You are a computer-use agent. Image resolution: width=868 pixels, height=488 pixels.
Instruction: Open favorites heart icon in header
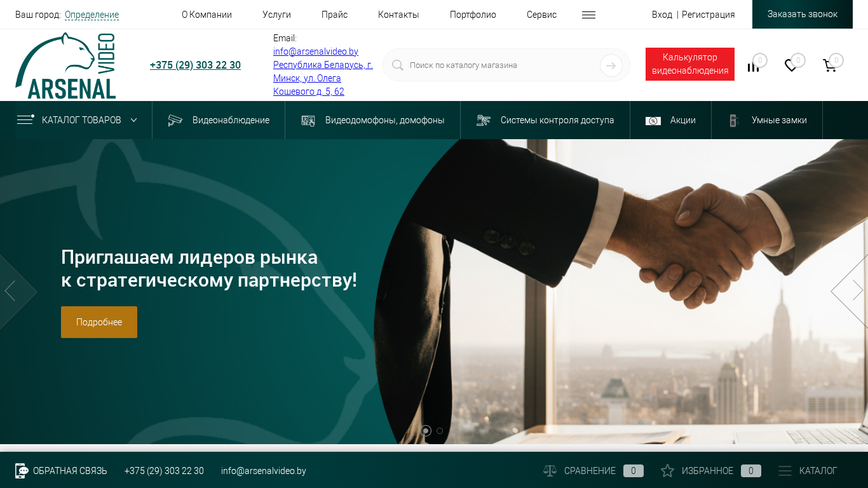(791, 65)
